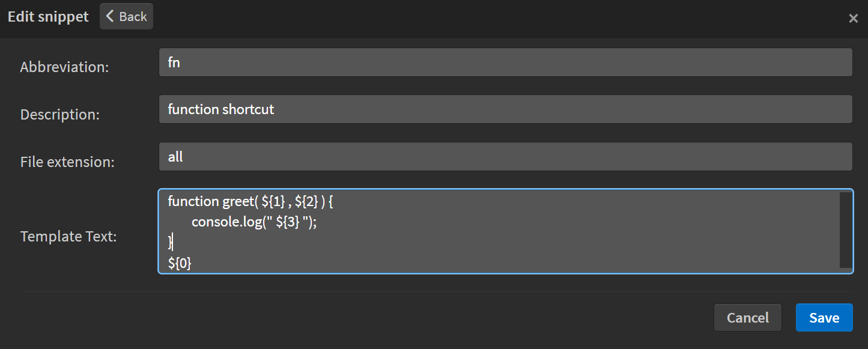868x349 pixels.
Task: Click the X close icon
Action: [x=854, y=18]
